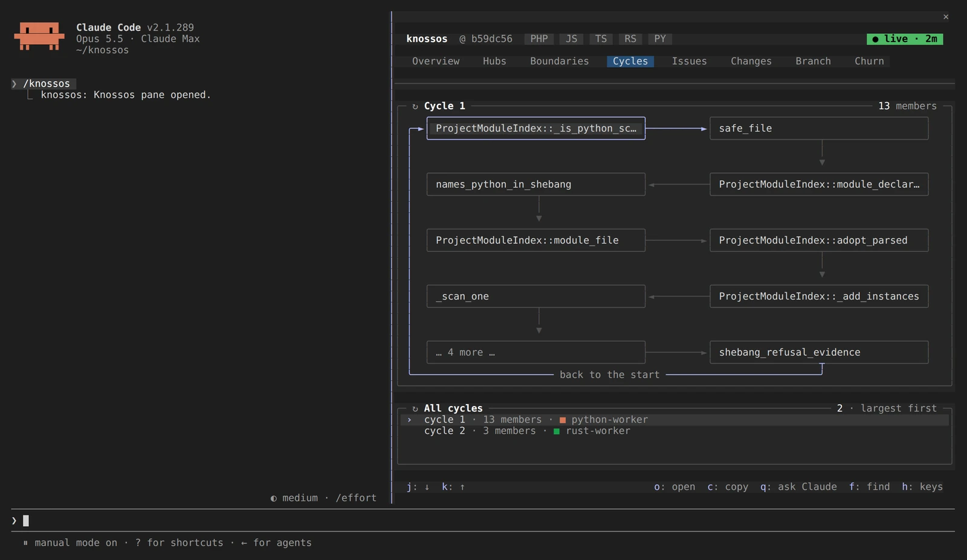Click the cycle icon beside All cycles heading

tap(415, 409)
